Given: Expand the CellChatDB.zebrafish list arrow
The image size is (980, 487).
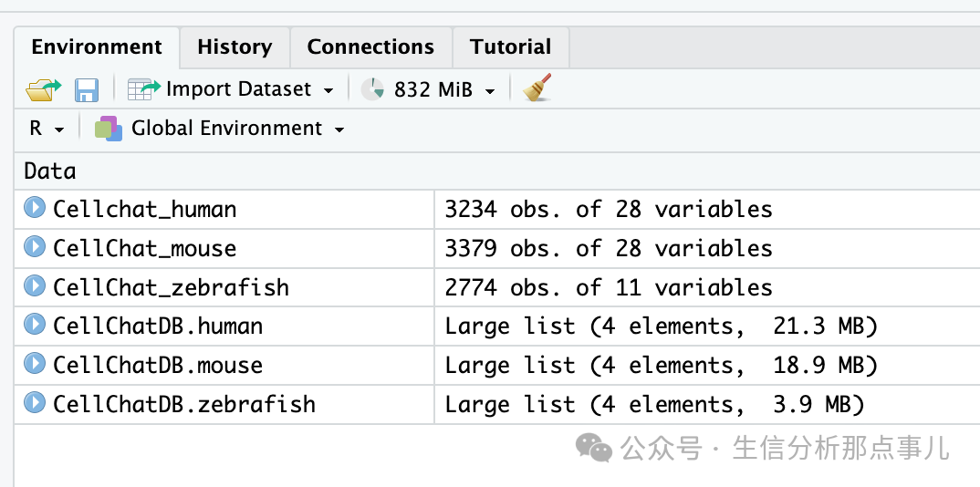Looking at the screenshot, I should tap(35, 403).
